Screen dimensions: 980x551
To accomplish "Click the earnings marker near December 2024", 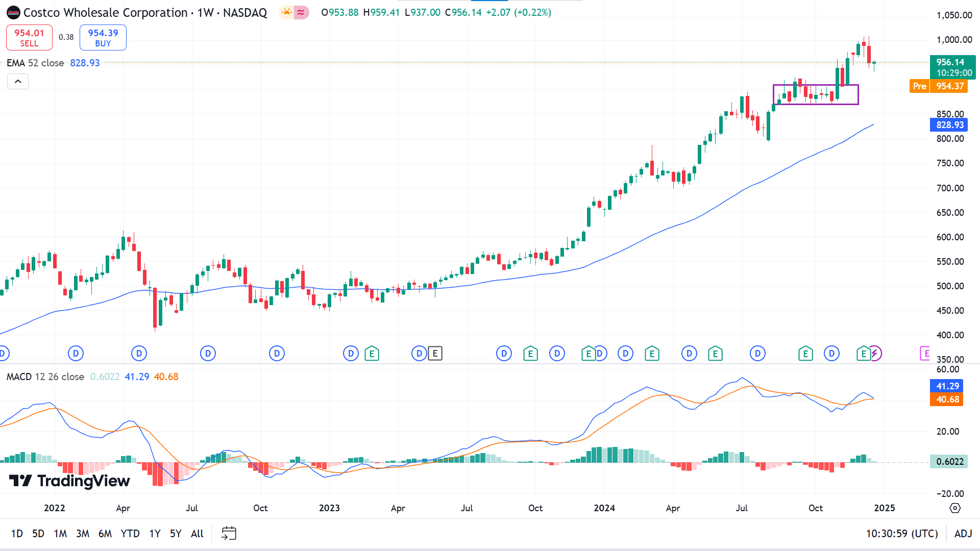I will (863, 353).
